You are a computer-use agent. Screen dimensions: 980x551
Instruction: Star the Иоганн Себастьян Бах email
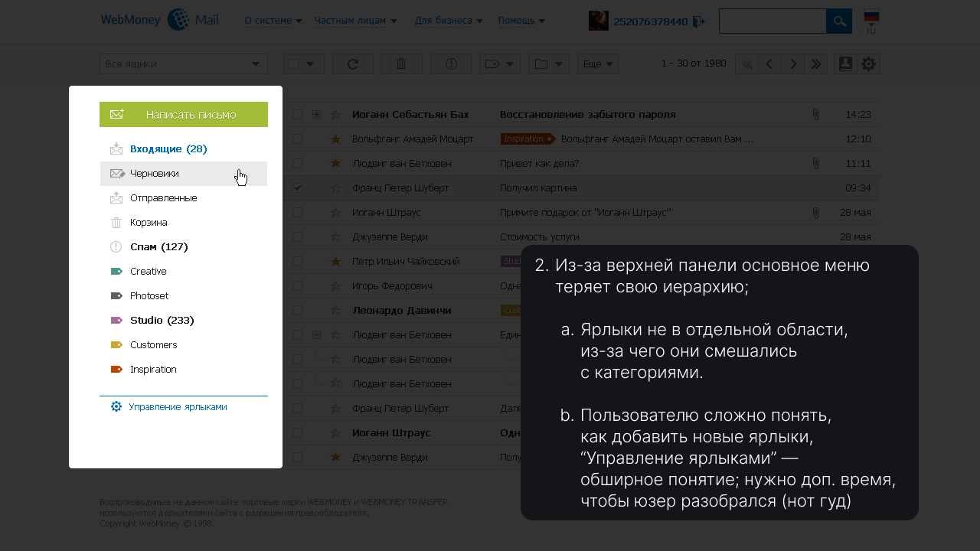(x=335, y=115)
